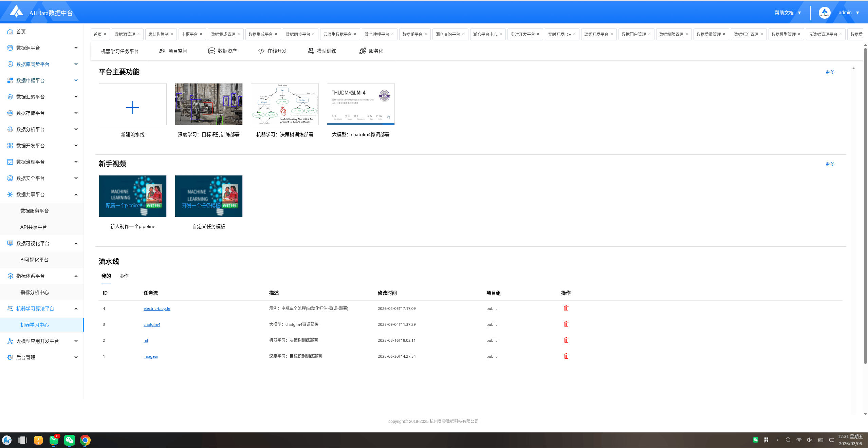868x448 pixels.
Task: Open the chatglm4 pipeline link
Action: click(152, 324)
